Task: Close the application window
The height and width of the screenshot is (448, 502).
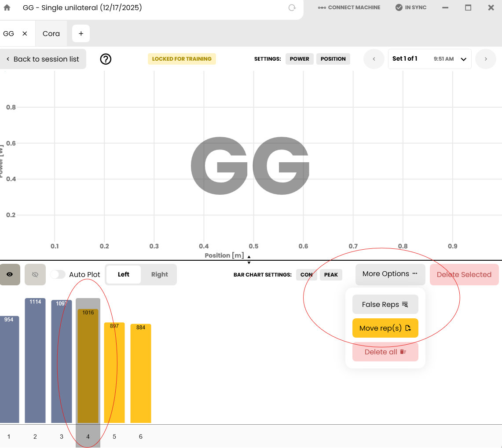Action: pos(491,7)
